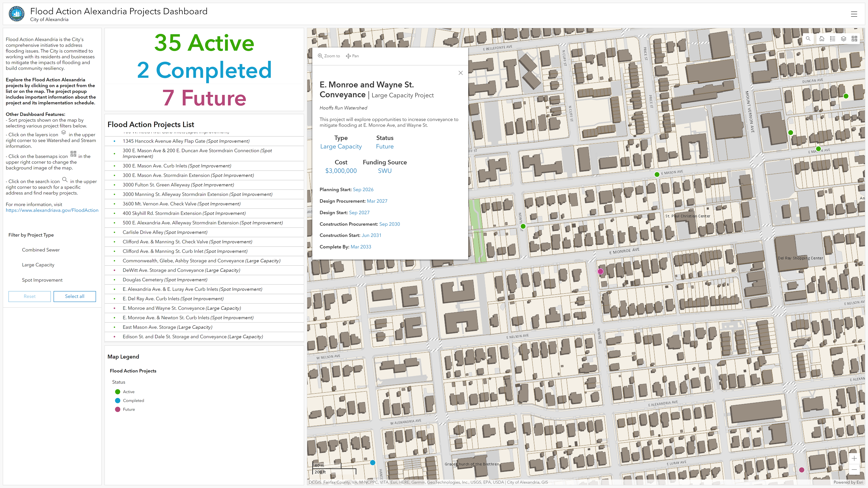Screen dimensions: 868x488
Task: Select Clifford Ave. & Manning St. Check Valve
Action: pos(204,242)
